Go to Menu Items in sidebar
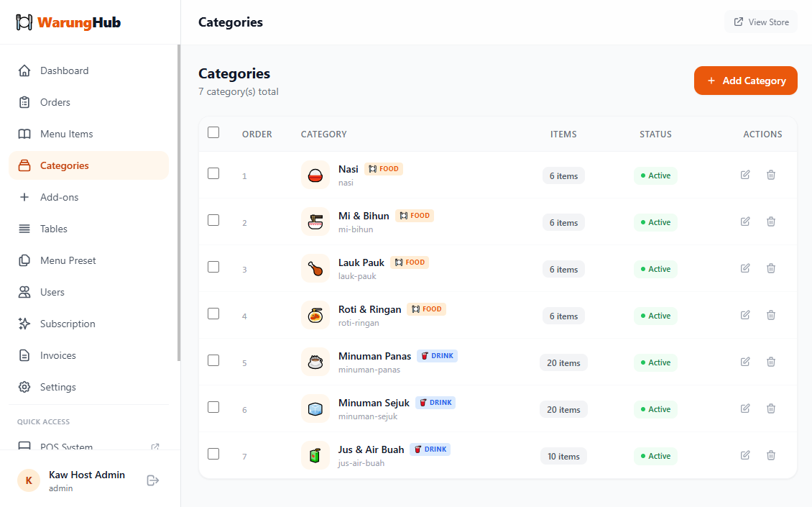The height and width of the screenshot is (507, 812). [x=66, y=134]
